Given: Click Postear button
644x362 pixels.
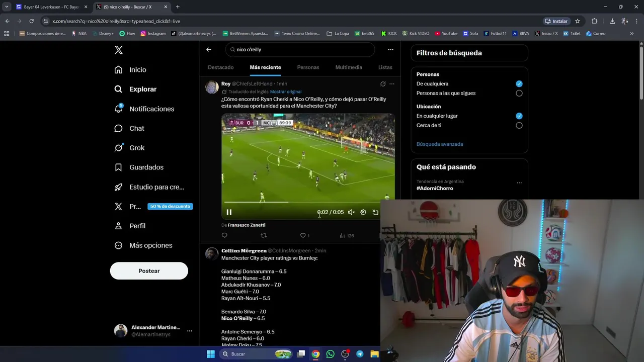Looking at the screenshot, I should coord(149,271).
